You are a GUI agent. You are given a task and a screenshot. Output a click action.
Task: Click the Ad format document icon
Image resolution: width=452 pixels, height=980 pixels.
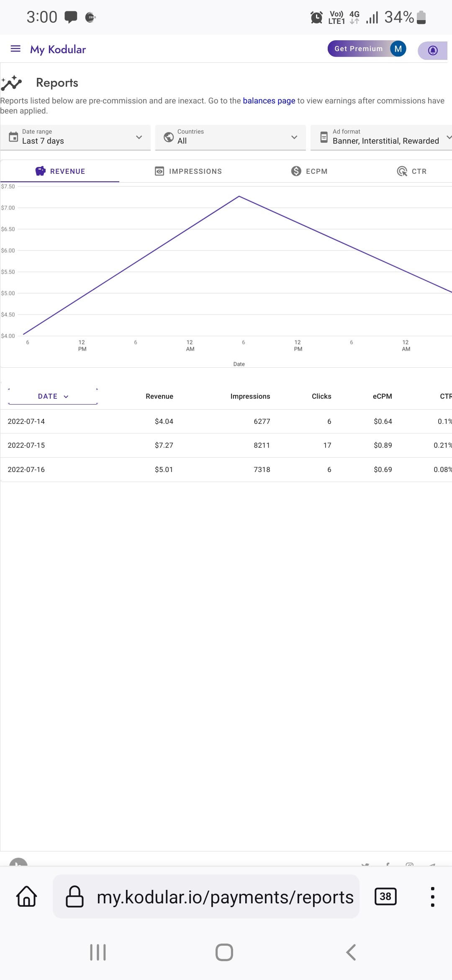click(x=324, y=137)
